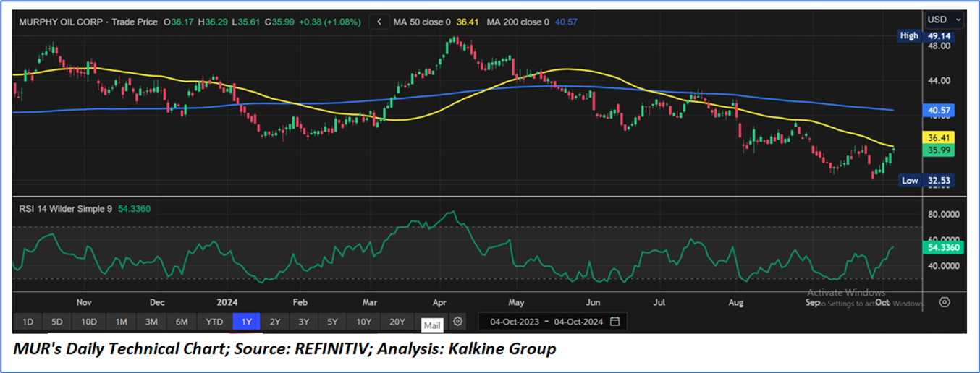Click the 48.00 price axis label
The width and height of the screenshot is (980, 373).
click(x=939, y=46)
